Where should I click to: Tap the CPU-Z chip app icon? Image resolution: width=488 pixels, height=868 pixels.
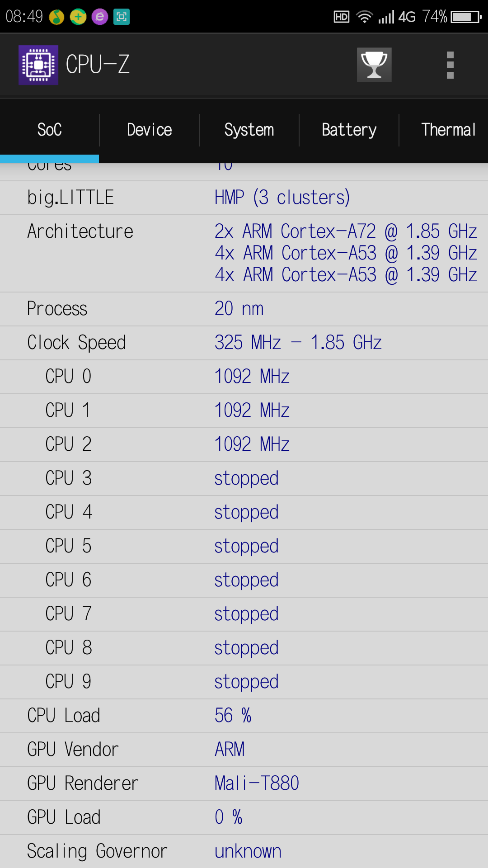coord(38,65)
